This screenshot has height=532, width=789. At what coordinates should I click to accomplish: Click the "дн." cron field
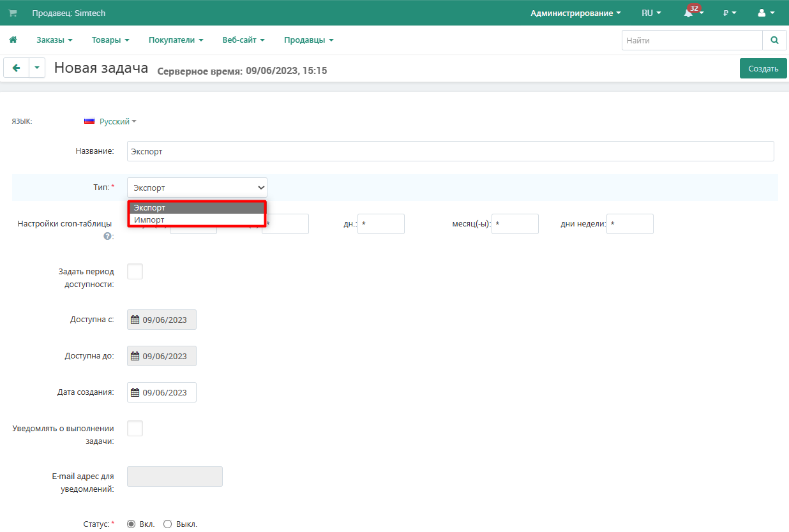click(x=381, y=224)
